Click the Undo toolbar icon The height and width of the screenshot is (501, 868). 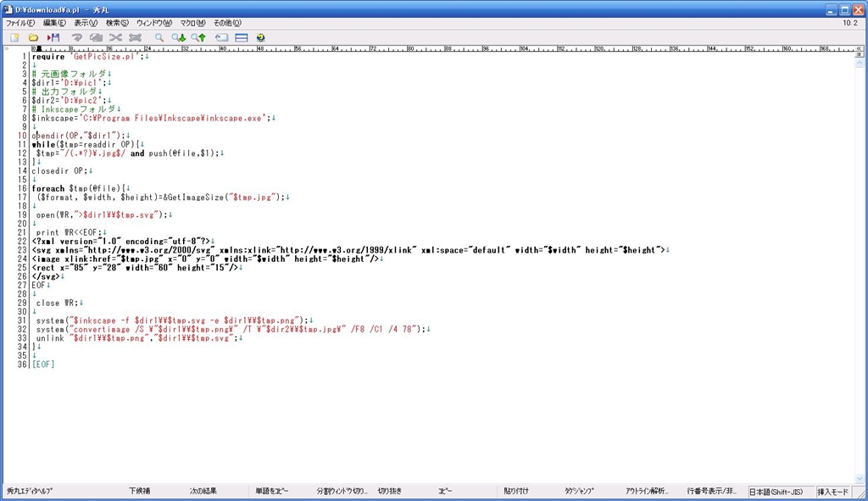[x=76, y=37]
